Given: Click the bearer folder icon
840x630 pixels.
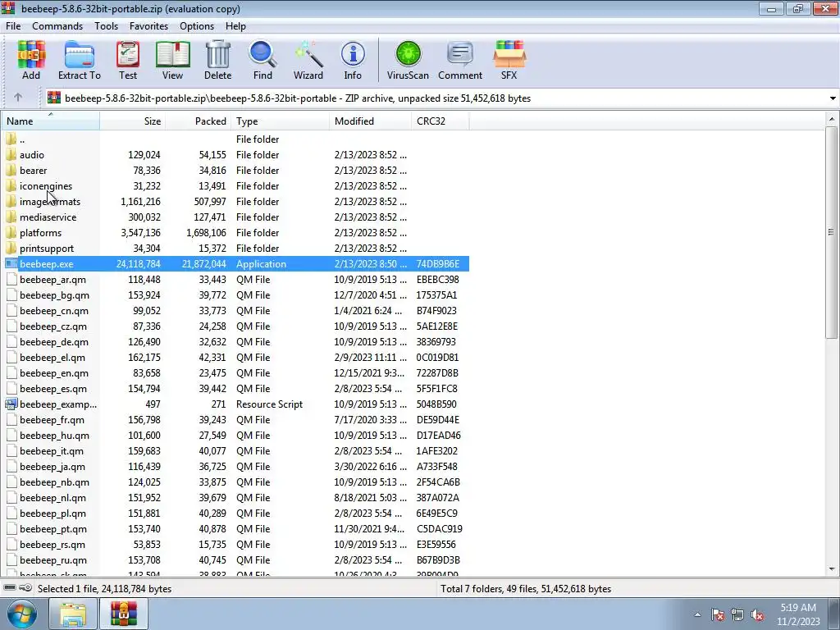Looking at the screenshot, I should (x=11, y=171).
